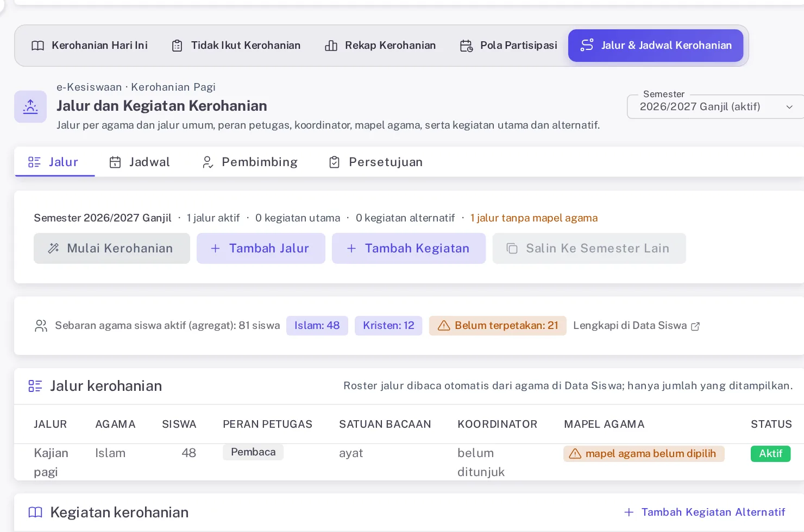This screenshot has width=804, height=532.
Task: Click the person check icon beside Pembimbing
Action: coord(208,162)
